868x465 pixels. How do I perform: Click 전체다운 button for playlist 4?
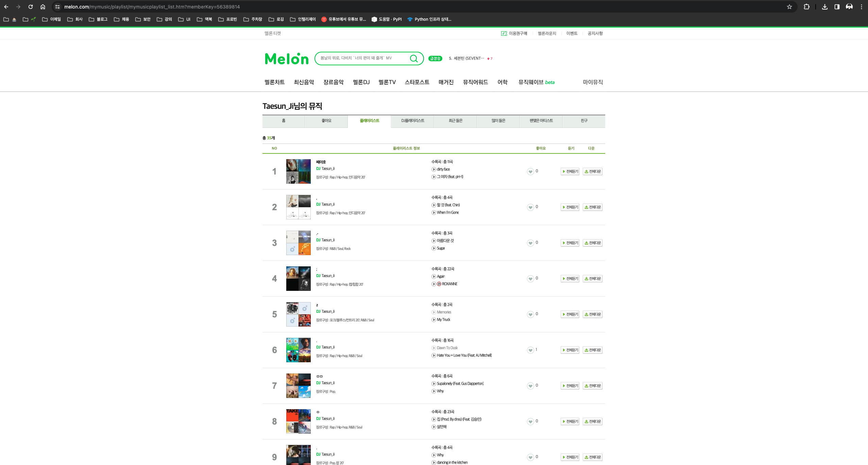[592, 279]
